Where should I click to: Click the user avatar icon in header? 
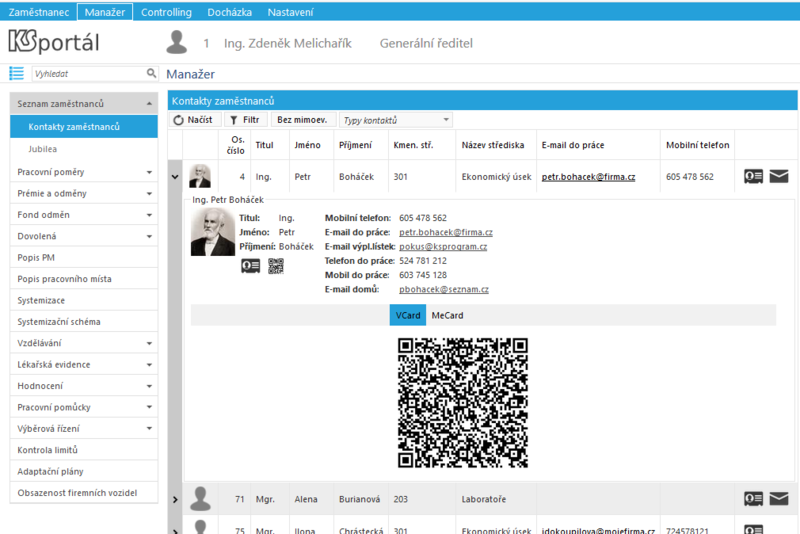pos(177,42)
